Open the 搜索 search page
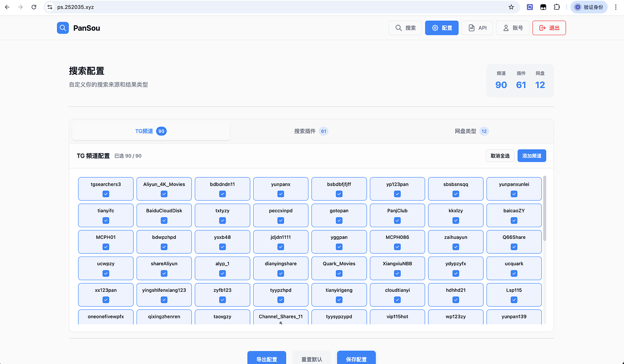 (x=405, y=28)
